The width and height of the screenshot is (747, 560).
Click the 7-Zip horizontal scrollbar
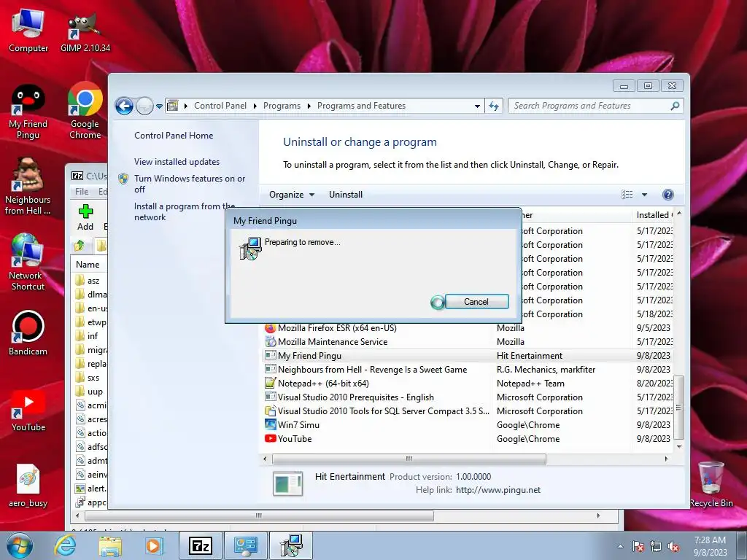pyautogui.click(x=259, y=516)
